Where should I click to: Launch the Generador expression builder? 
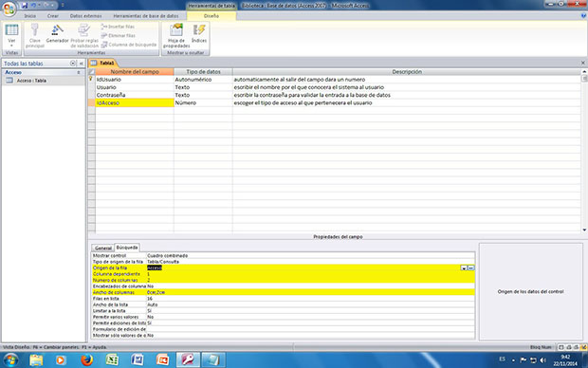57,34
